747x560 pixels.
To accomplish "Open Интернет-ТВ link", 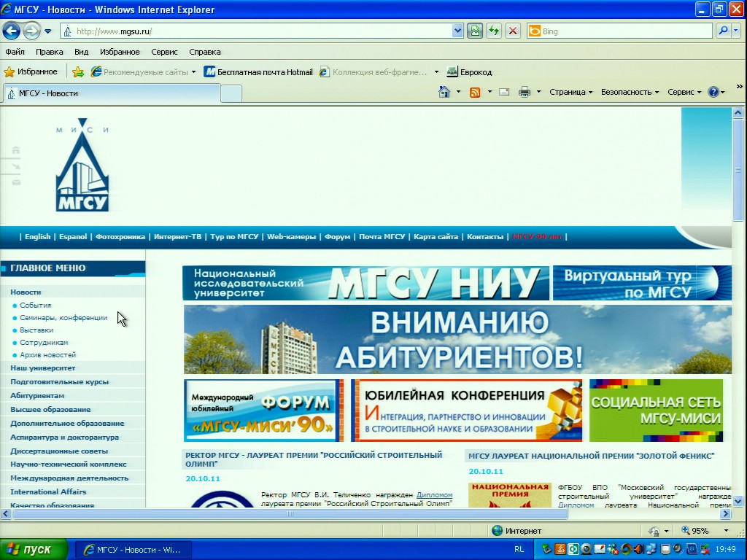I will (x=178, y=237).
